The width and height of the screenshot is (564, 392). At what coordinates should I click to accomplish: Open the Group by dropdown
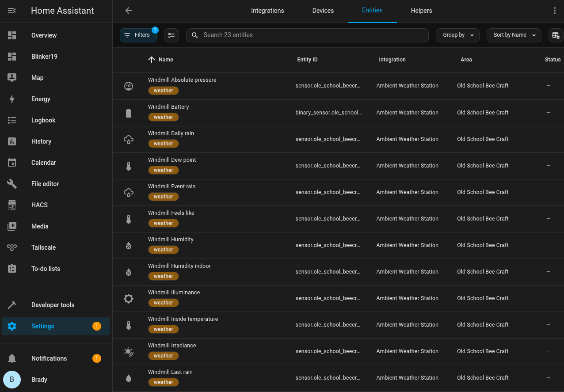(458, 35)
